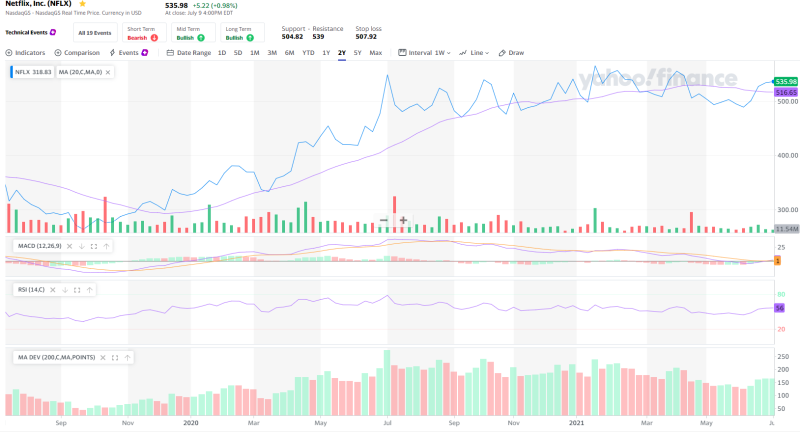Click the NFLX 318.83 series label

click(x=33, y=72)
